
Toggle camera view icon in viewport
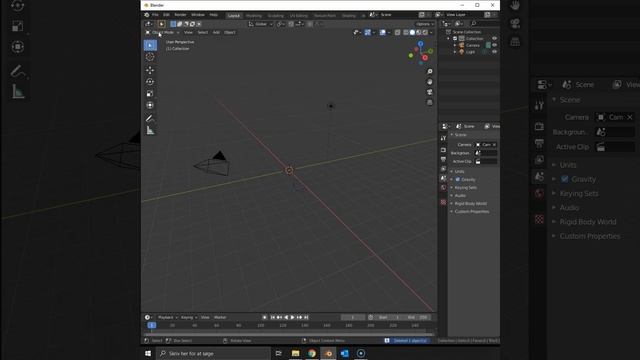[x=429, y=92]
